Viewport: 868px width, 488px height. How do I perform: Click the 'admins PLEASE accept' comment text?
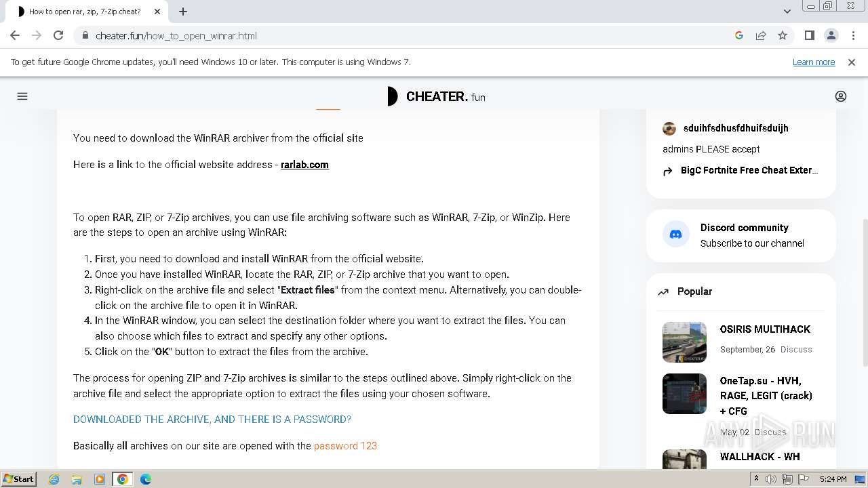[711, 149]
